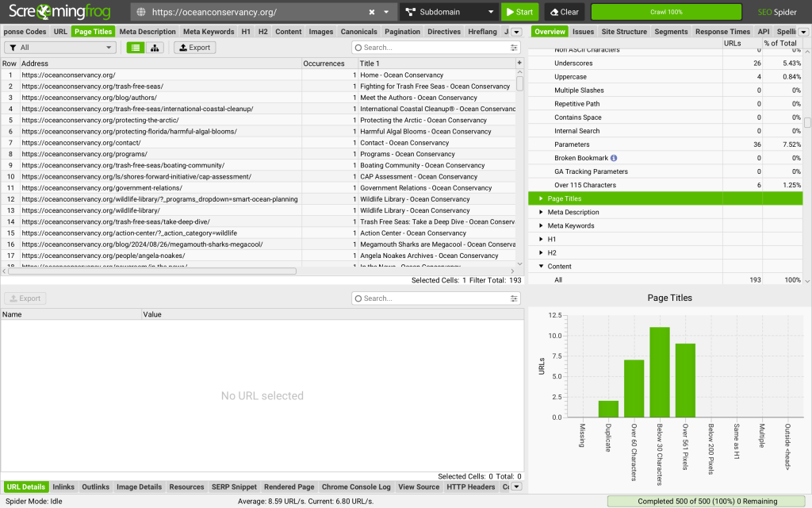Clear the URL field with the X icon
This screenshot has width=812, height=508.
click(372, 13)
